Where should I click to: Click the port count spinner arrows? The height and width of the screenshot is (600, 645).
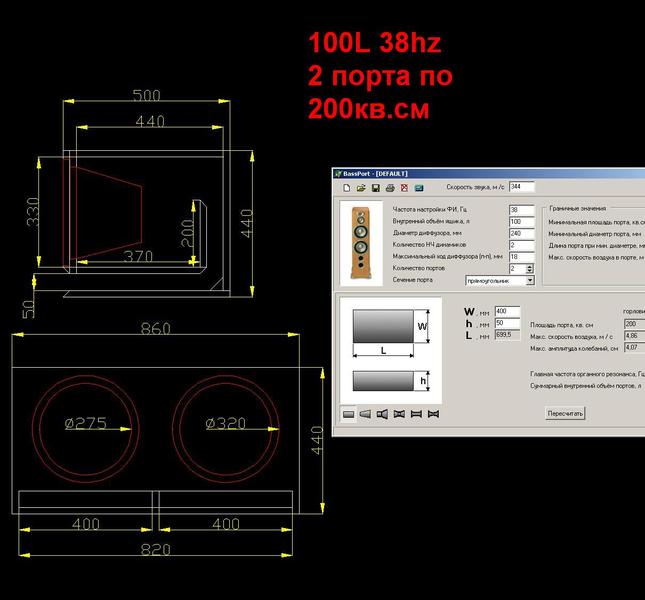point(530,269)
